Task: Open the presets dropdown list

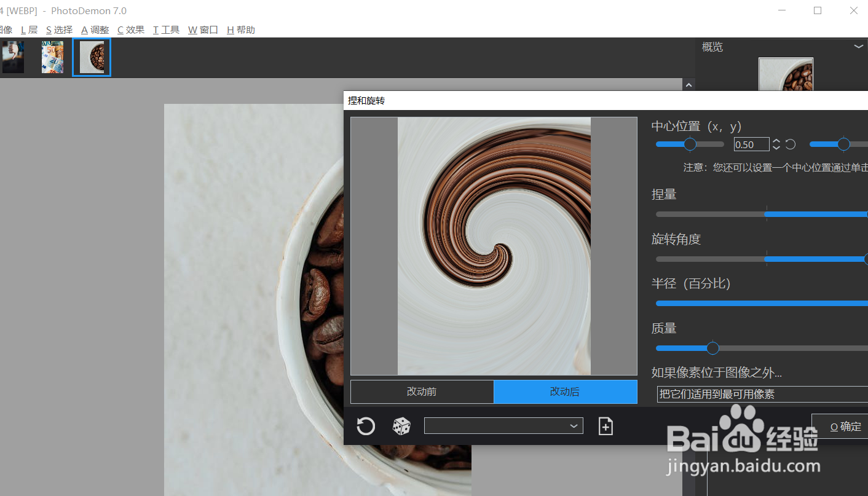Action: tap(503, 425)
